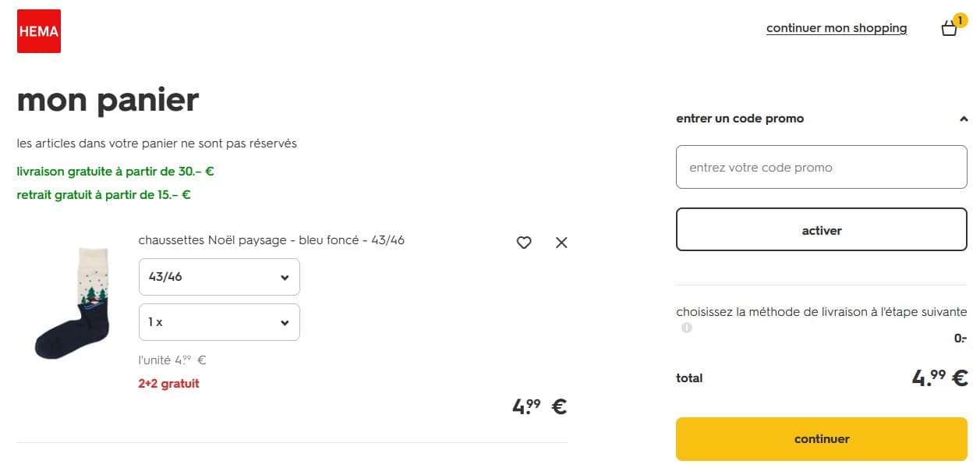
Task: Remove the socks using the X icon
Action: click(x=561, y=243)
